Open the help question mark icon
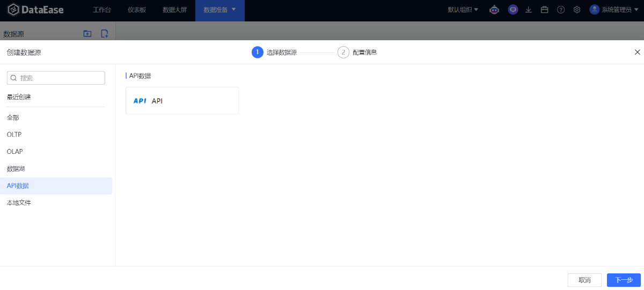The width and height of the screenshot is (644, 290). [x=561, y=10]
